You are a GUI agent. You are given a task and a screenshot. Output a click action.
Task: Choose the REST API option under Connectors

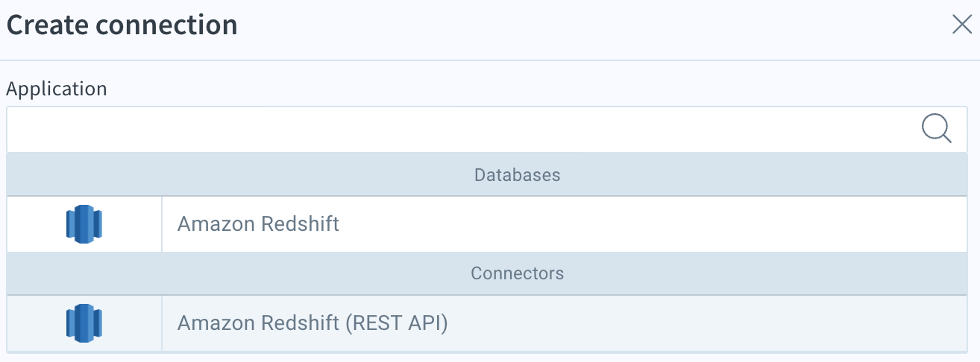(x=487, y=323)
